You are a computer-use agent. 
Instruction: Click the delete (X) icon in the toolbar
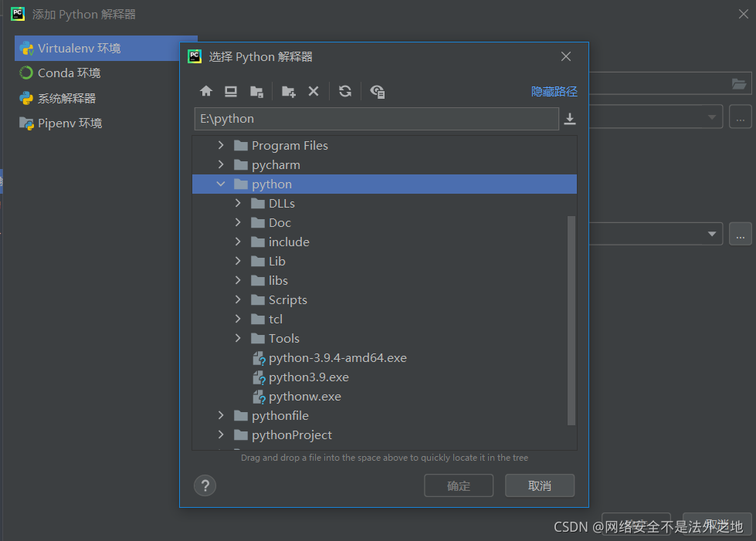coord(314,91)
